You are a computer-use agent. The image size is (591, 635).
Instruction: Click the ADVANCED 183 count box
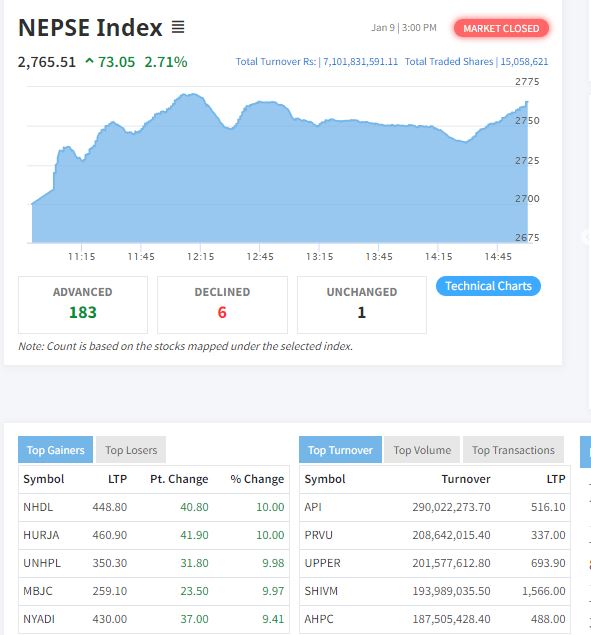[x=83, y=305]
